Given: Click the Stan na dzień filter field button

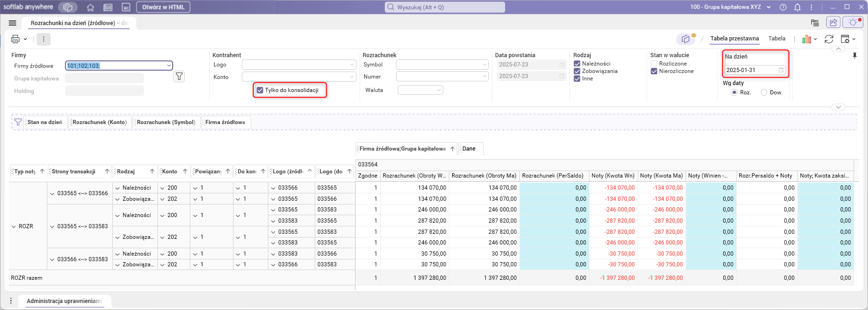Looking at the screenshot, I should click(45, 122).
